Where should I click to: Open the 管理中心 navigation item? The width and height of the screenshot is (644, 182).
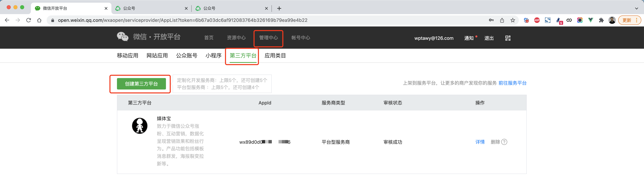[x=268, y=38]
